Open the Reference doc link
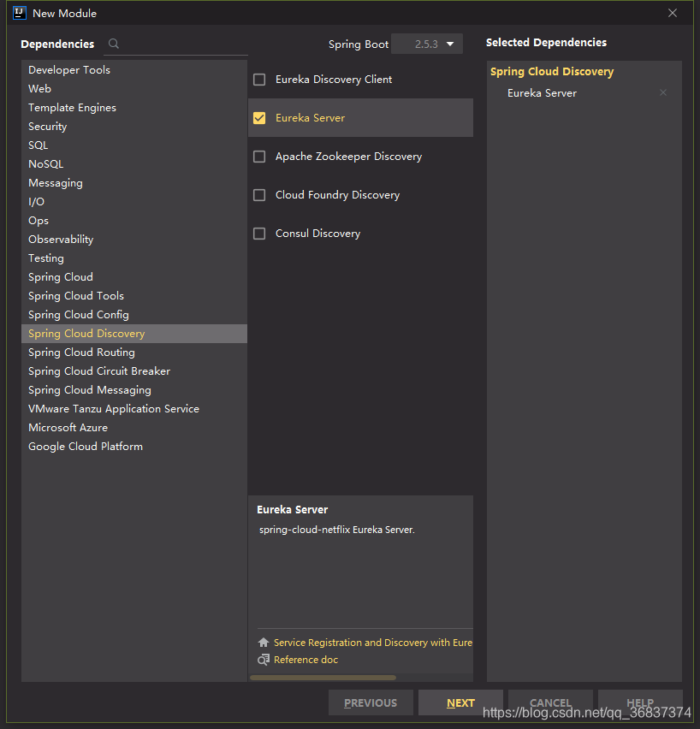Screen dimensions: 700x729 pyautogui.click(x=306, y=659)
